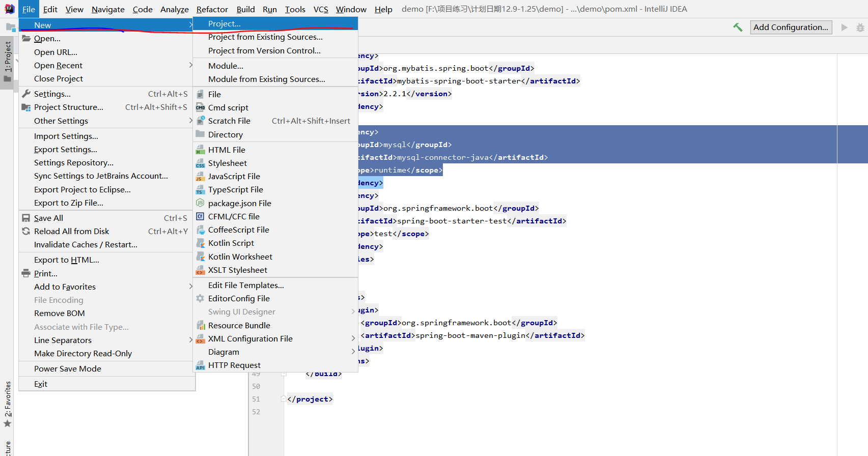Open the 1: Project tool window tab
Image resolution: width=868 pixels, height=456 pixels.
click(x=7, y=62)
